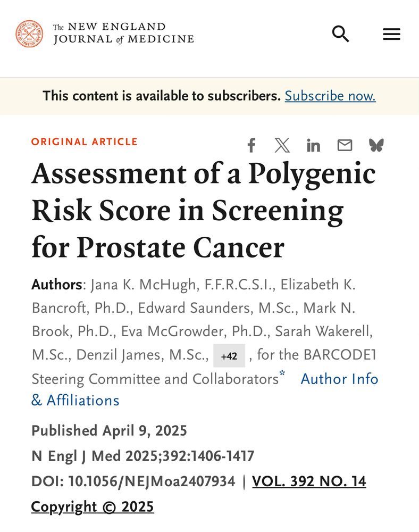Open the VOL. 392 NO. 14 link
This screenshot has height=532, width=419.
point(309,481)
